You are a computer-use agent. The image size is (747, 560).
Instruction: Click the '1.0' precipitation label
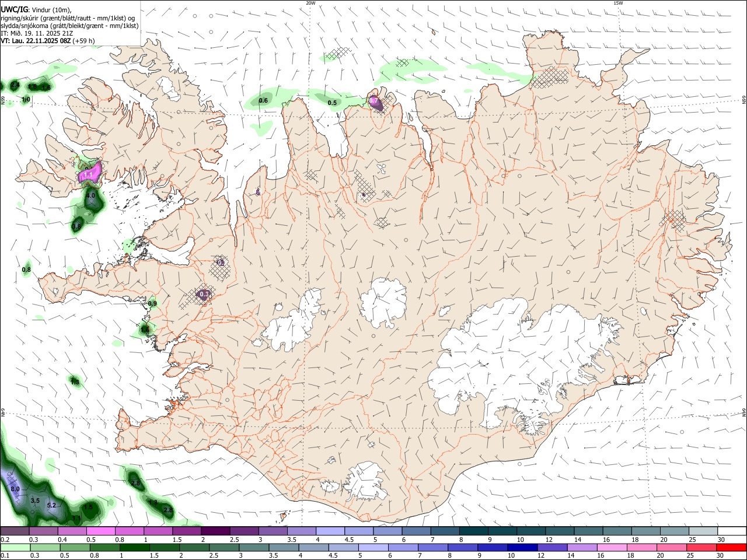(26, 100)
